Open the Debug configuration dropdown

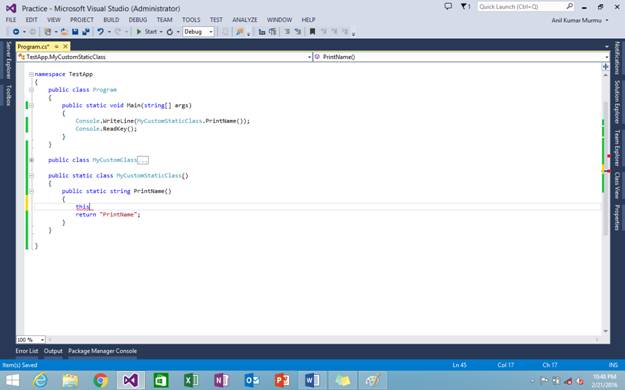(199, 32)
